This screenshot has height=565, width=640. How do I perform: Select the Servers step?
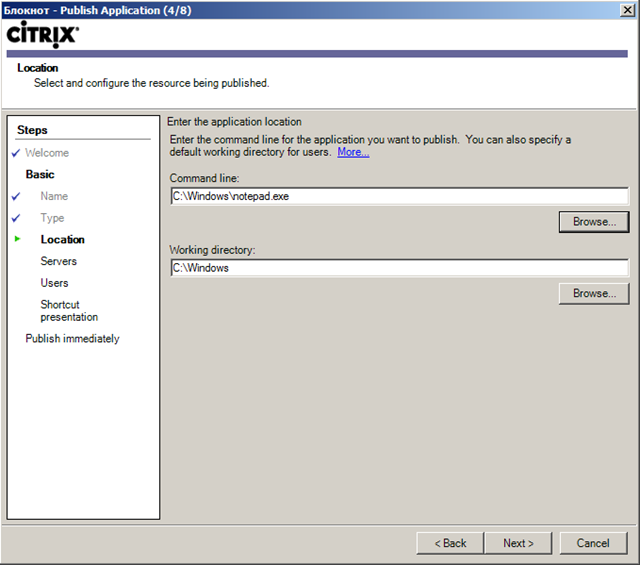pyautogui.click(x=58, y=261)
